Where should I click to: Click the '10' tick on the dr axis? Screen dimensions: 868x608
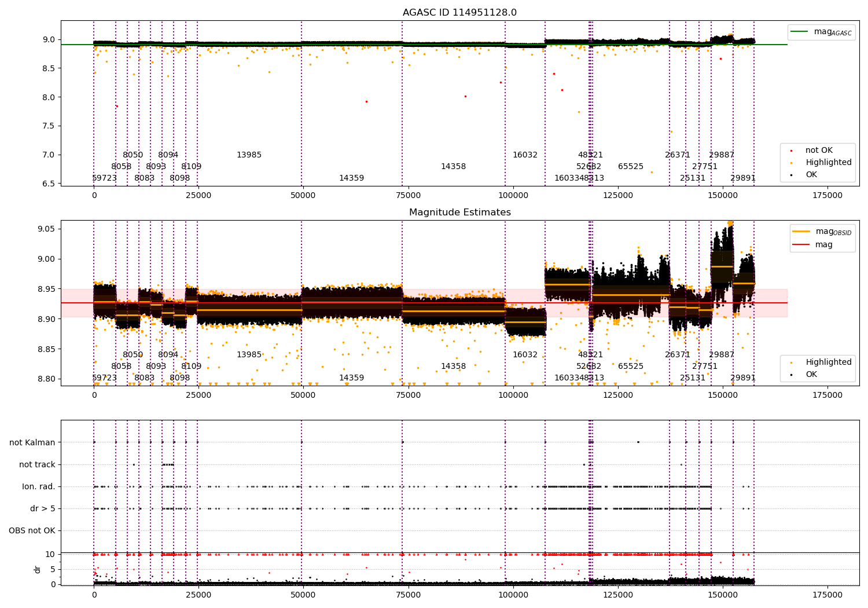click(x=50, y=554)
